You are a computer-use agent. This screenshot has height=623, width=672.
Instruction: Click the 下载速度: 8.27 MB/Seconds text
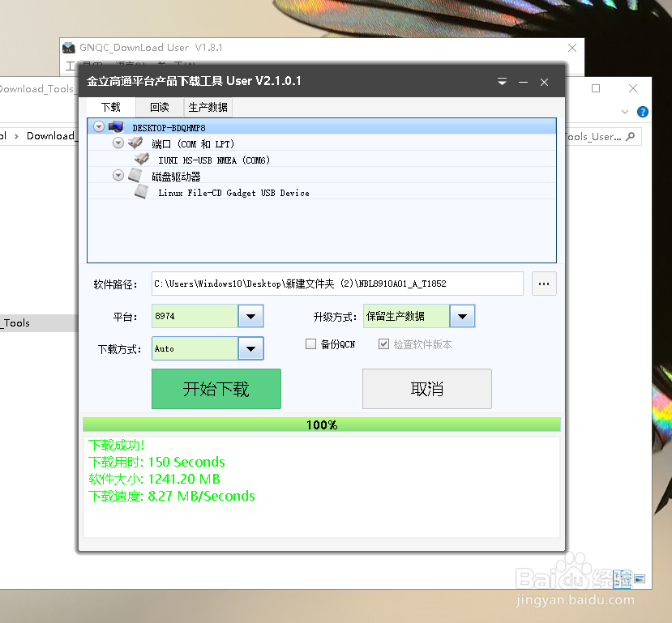point(171,496)
